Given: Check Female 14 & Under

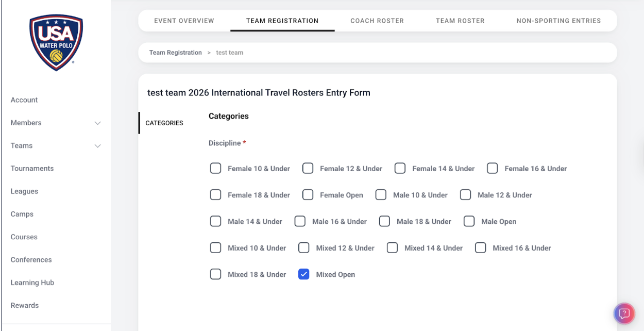Looking at the screenshot, I should (x=400, y=168).
